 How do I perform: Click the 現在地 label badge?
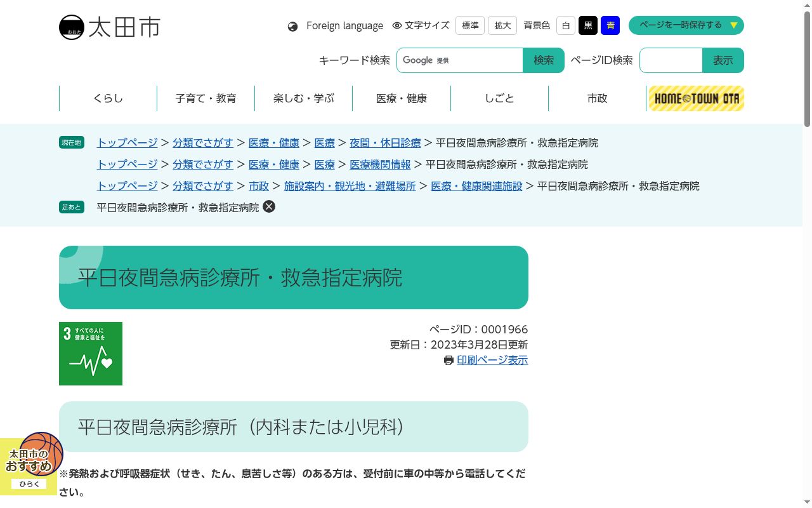coord(72,143)
